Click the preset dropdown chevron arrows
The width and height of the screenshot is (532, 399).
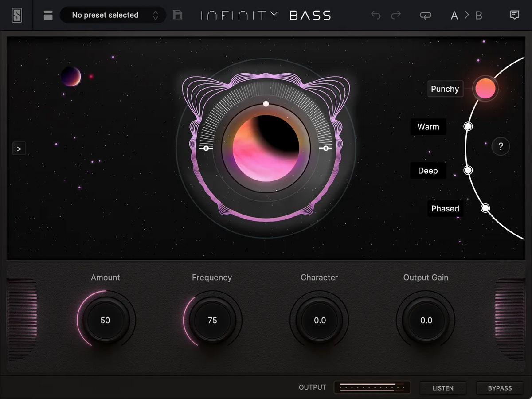coord(156,15)
